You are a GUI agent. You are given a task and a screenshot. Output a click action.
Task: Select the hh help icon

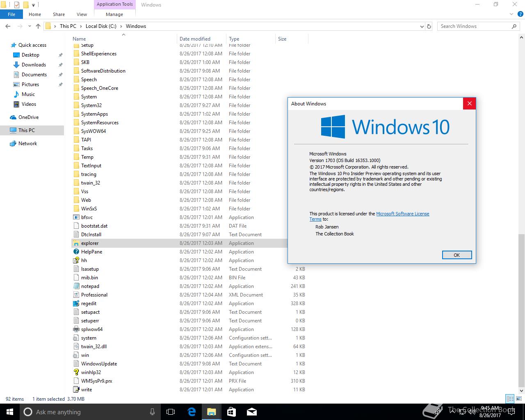76,260
